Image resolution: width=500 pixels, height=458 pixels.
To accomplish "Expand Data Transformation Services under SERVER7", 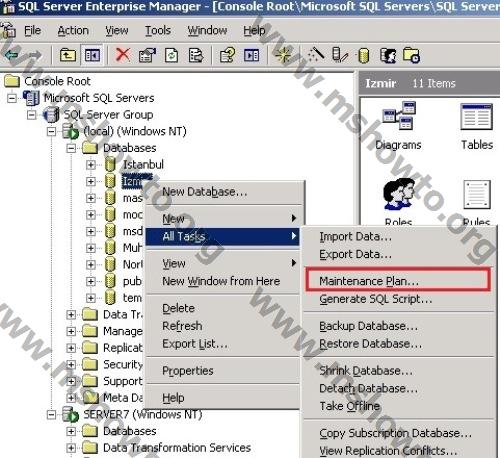I will (71, 448).
